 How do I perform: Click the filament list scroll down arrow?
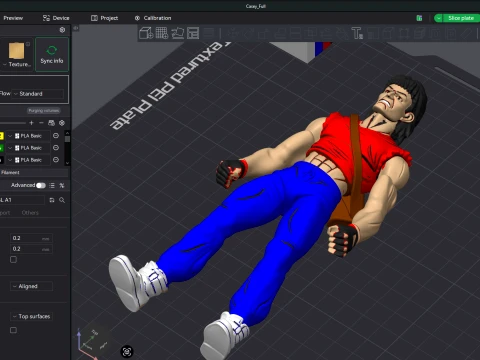pyautogui.click(x=67, y=163)
